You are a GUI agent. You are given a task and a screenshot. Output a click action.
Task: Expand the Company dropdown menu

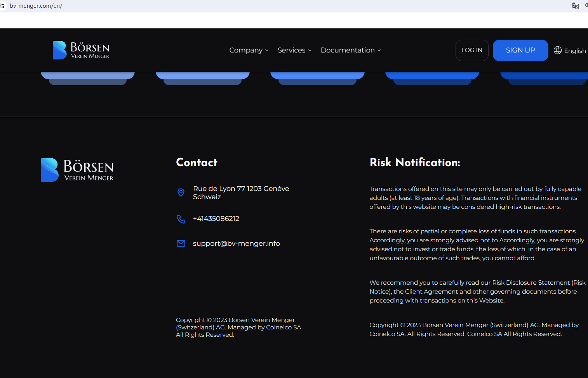tap(249, 50)
